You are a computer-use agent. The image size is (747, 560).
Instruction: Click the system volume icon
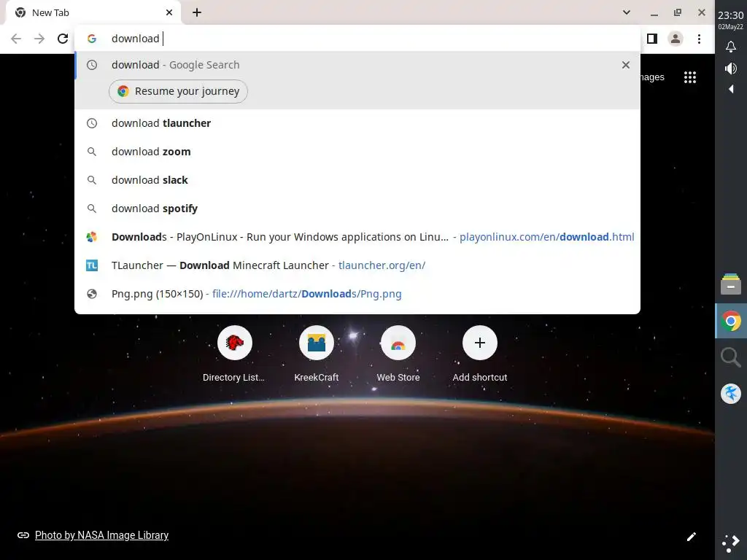pyautogui.click(x=731, y=69)
